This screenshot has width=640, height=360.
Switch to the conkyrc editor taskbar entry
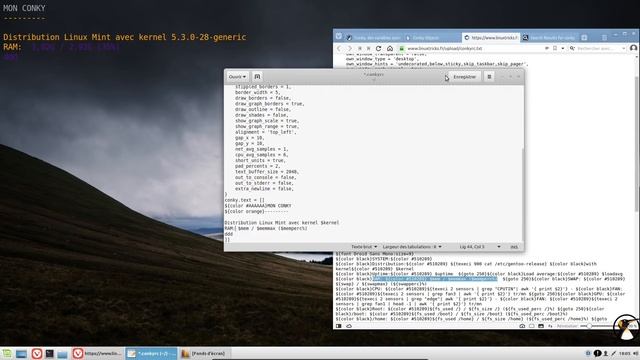click(151, 353)
